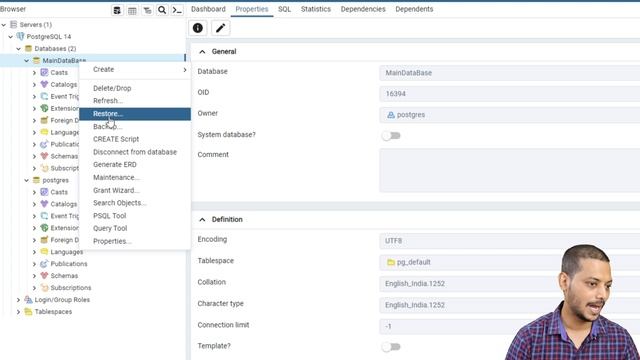The width and height of the screenshot is (640, 360).
Task: Collapse the MainDataBase node
Action: click(27, 60)
